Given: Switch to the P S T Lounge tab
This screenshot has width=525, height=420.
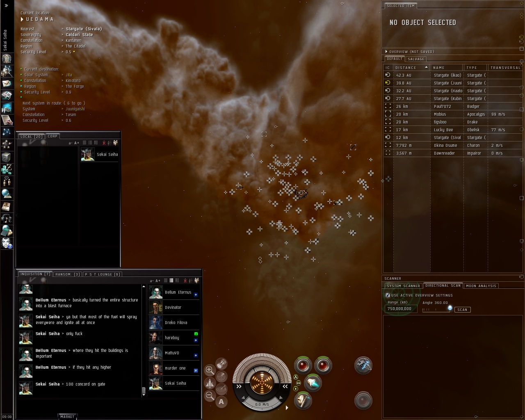Looking at the screenshot, I should 103,274.
